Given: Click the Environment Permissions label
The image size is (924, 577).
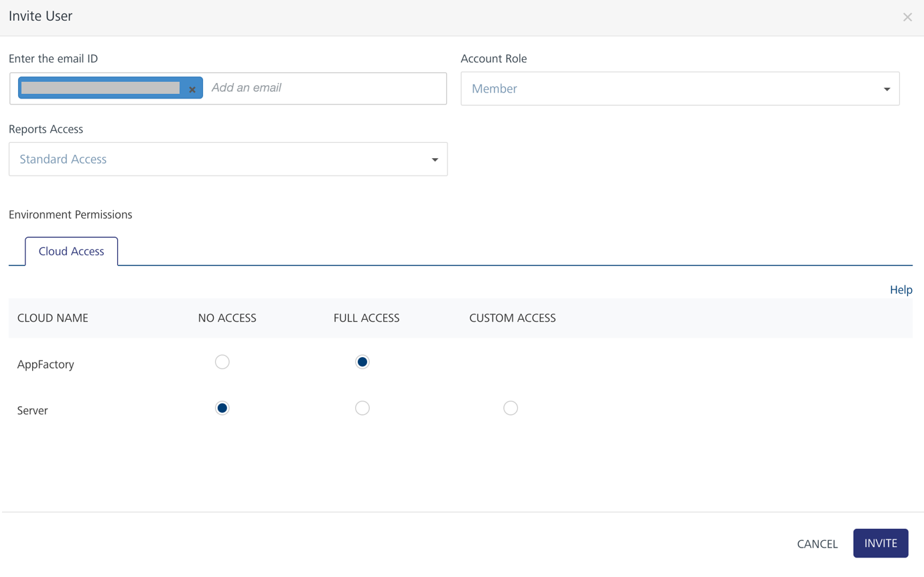Looking at the screenshot, I should (x=70, y=214).
